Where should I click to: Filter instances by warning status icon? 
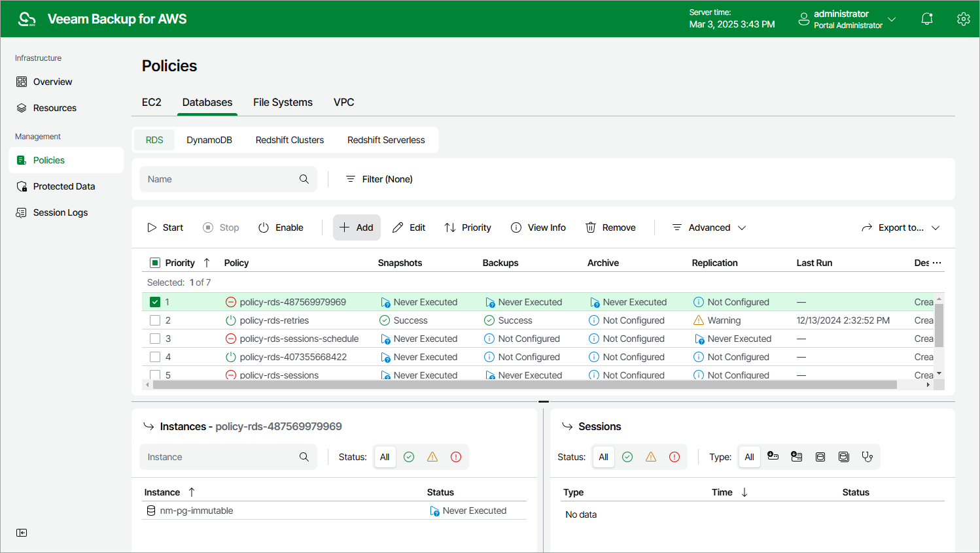[432, 457]
